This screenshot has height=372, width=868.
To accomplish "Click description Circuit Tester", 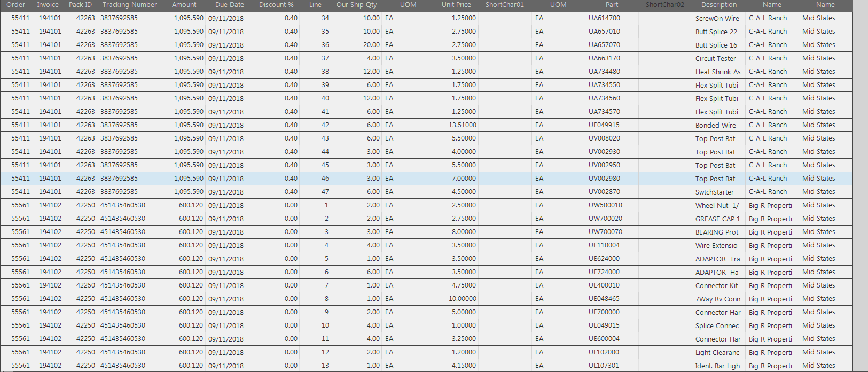I will point(716,58).
